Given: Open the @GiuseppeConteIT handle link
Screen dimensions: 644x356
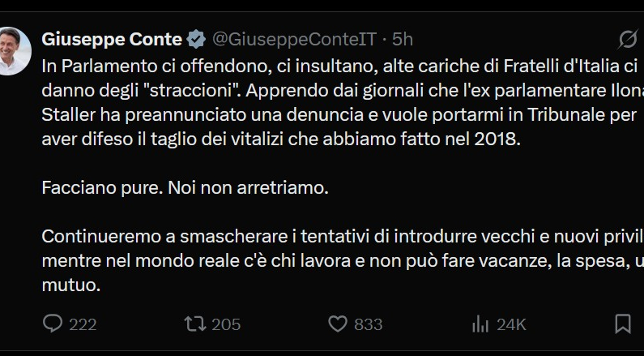Looking at the screenshot, I should tap(296, 39).
